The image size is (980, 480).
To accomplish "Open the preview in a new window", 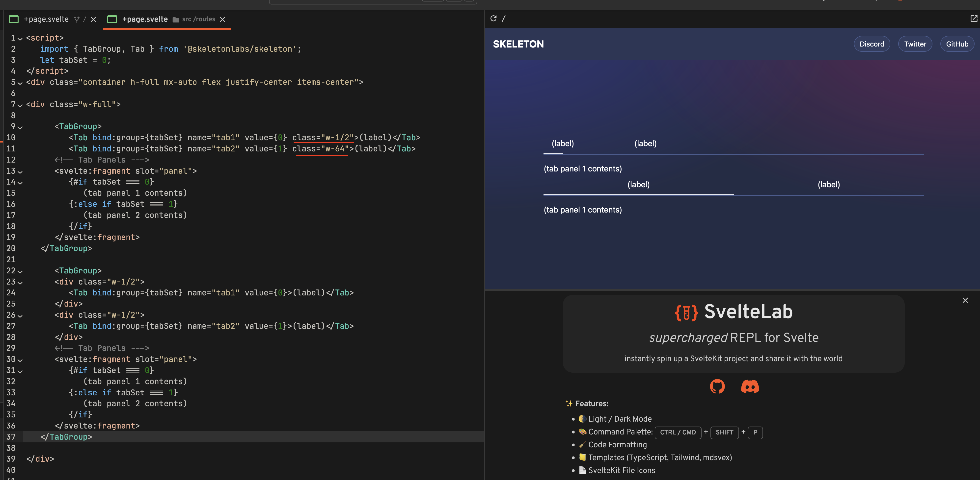I will [x=974, y=18].
